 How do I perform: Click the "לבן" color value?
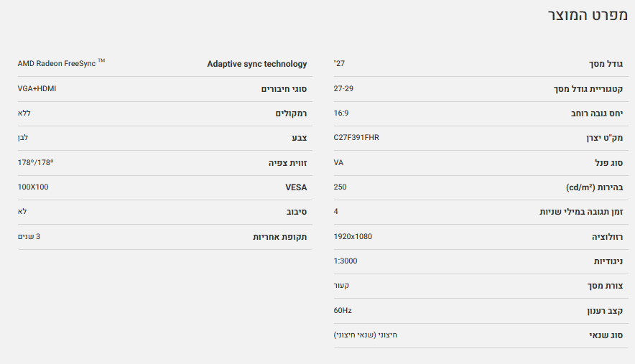click(x=23, y=138)
